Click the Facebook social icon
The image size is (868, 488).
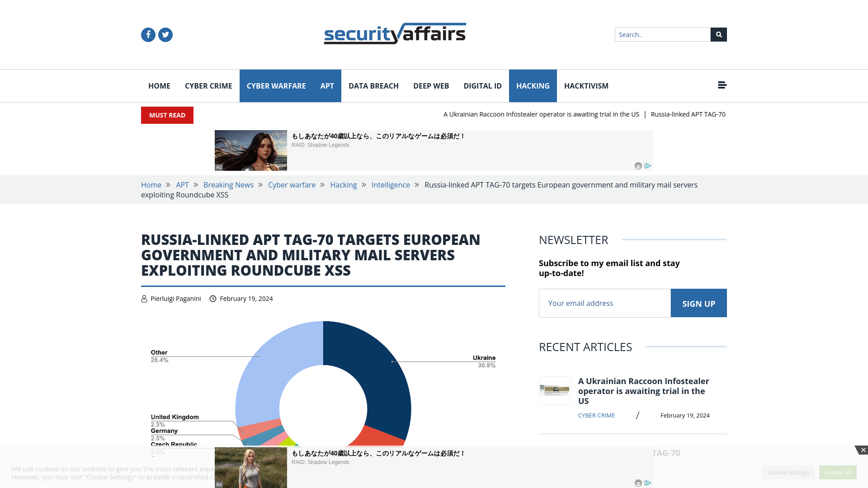(148, 34)
